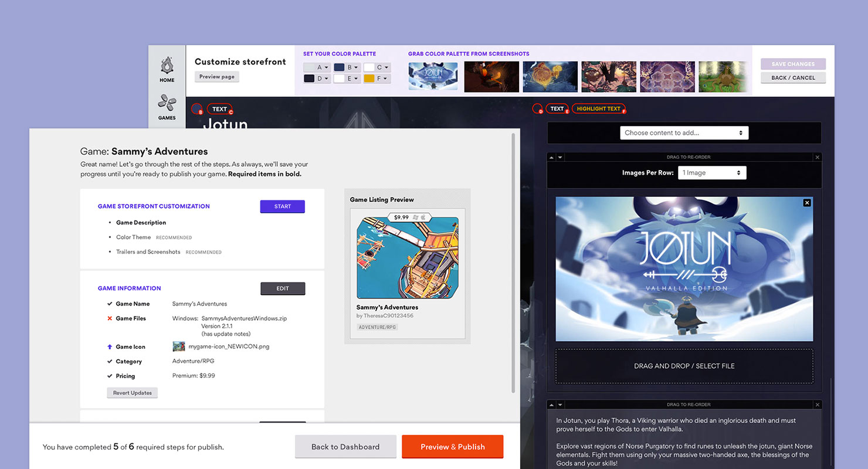Image resolution: width=868 pixels, height=469 pixels.
Task: Open color B palette dropdown
Action: (347, 67)
